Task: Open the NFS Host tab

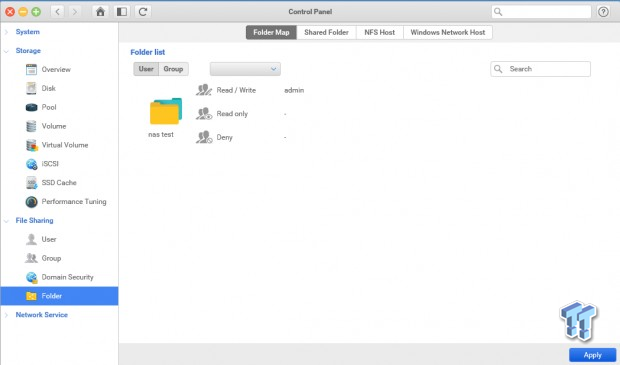Action: coord(380,32)
